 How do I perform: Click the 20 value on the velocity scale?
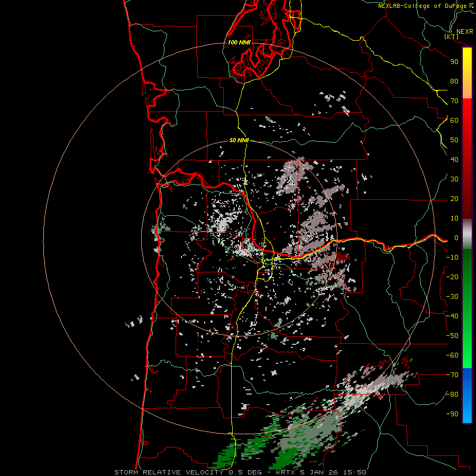pyautogui.click(x=454, y=199)
